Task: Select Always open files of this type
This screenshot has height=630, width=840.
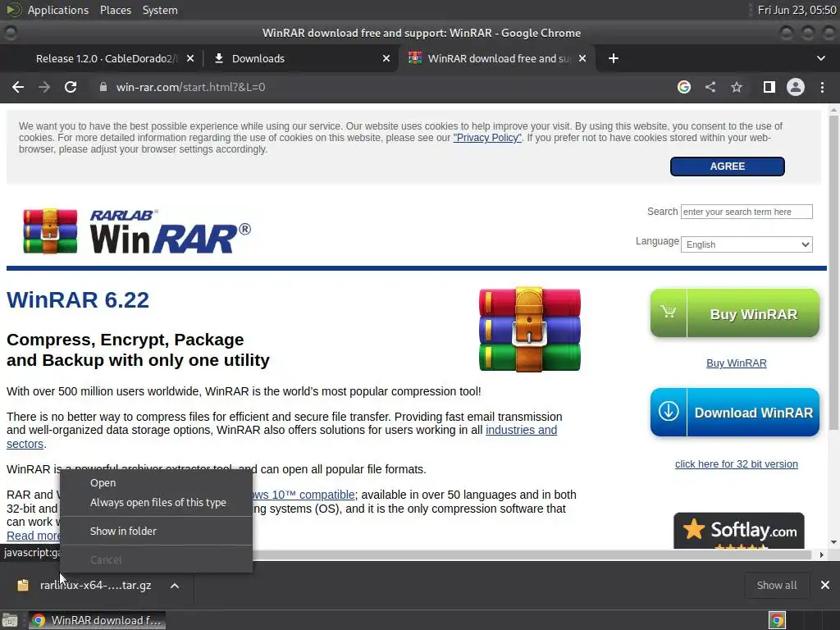Action: pos(158,503)
